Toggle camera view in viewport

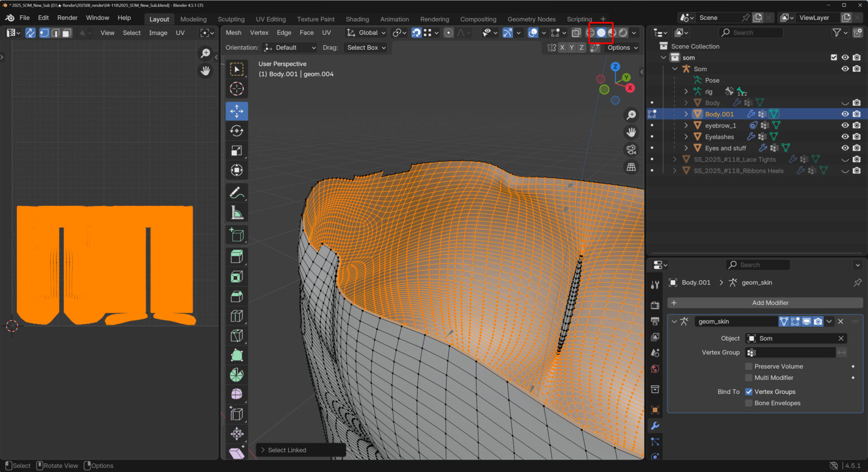[x=631, y=150]
